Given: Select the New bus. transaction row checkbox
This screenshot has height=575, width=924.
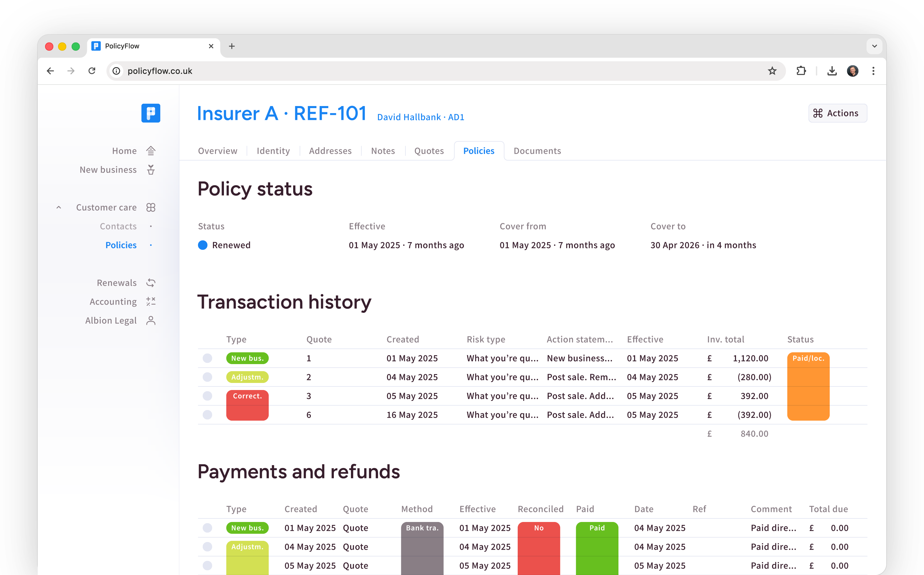Looking at the screenshot, I should pyautogui.click(x=208, y=358).
